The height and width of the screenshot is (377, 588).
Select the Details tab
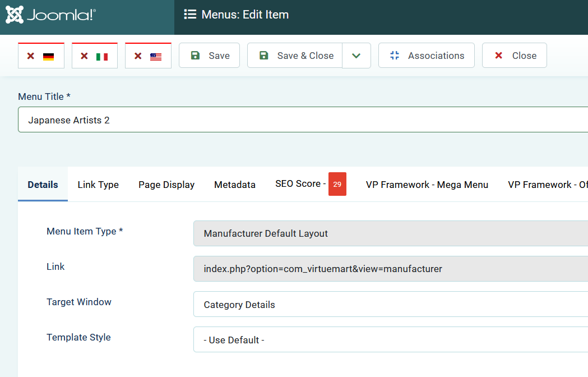43,185
